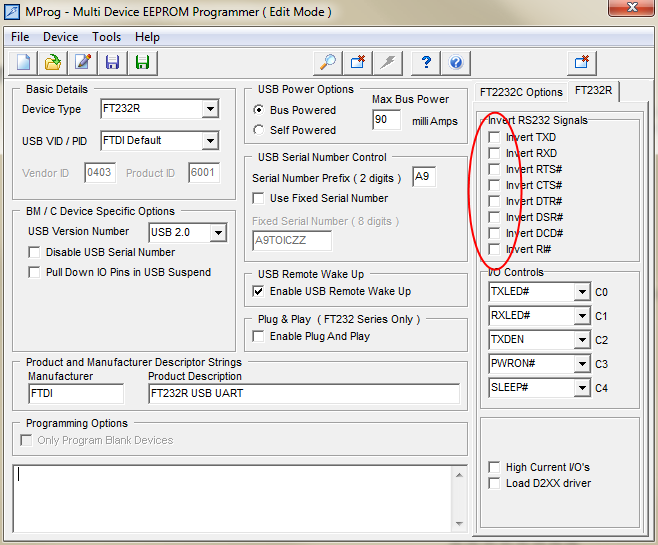Viewport: 658px width, 545px height.
Task: Click the Max Bus Power field
Action: click(386, 120)
